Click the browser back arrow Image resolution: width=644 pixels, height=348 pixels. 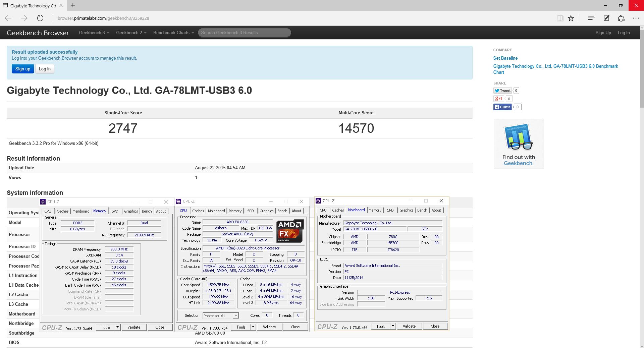(8, 18)
